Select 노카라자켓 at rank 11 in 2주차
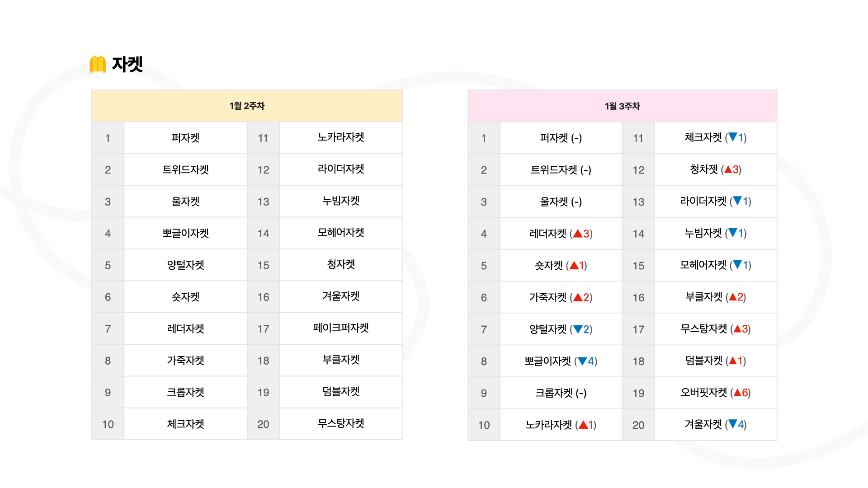This screenshot has height=488, width=868. (341, 137)
